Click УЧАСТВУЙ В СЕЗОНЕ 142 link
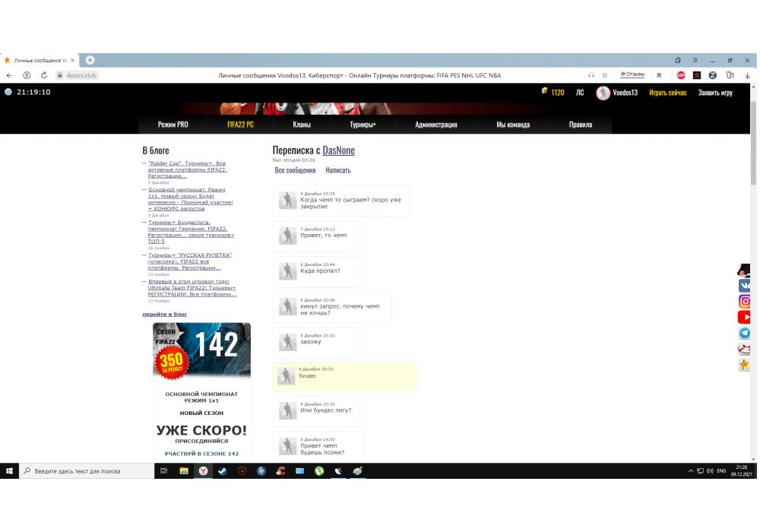This screenshot has width=760, height=532. (x=201, y=454)
